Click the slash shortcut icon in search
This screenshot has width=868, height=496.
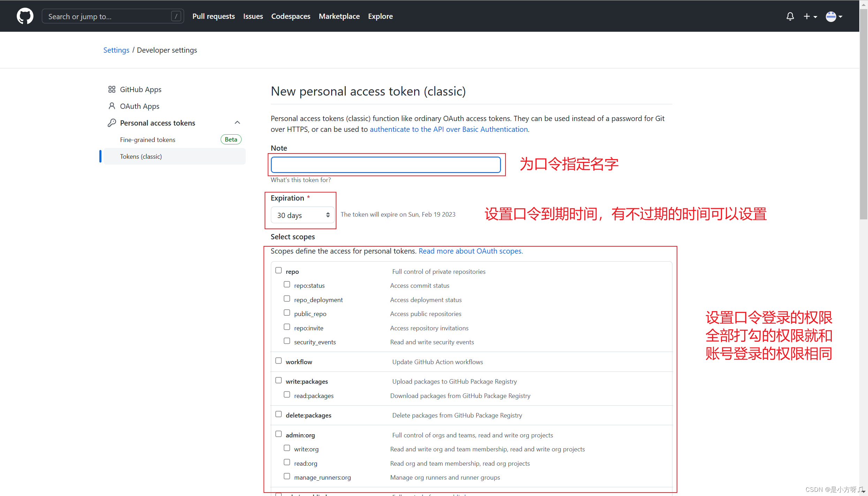(176, 16)
